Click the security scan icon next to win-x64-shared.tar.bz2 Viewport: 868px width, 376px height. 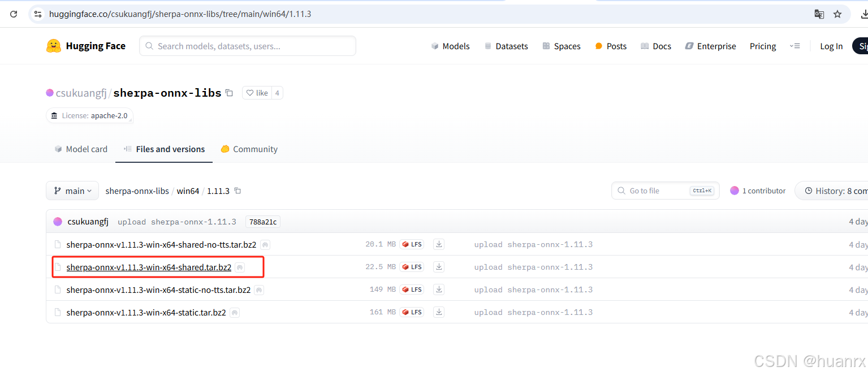click(x=240, y=267)
